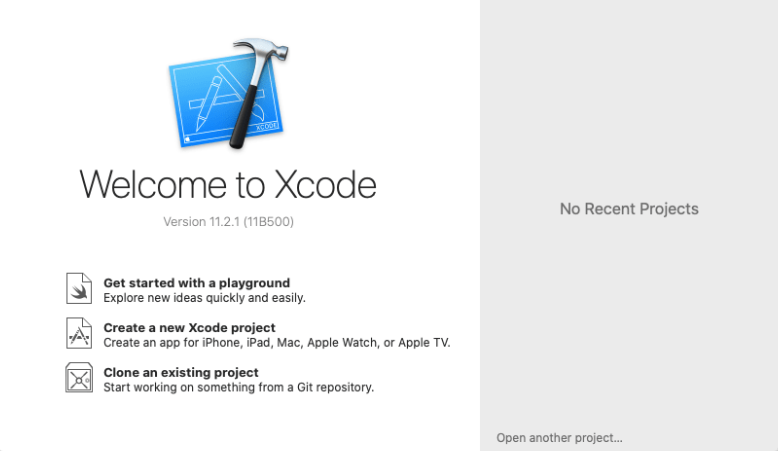Click 'Create an app for iPhone, iPad, Mac' description
Screen dimensions: 778x451
(277, 342)
